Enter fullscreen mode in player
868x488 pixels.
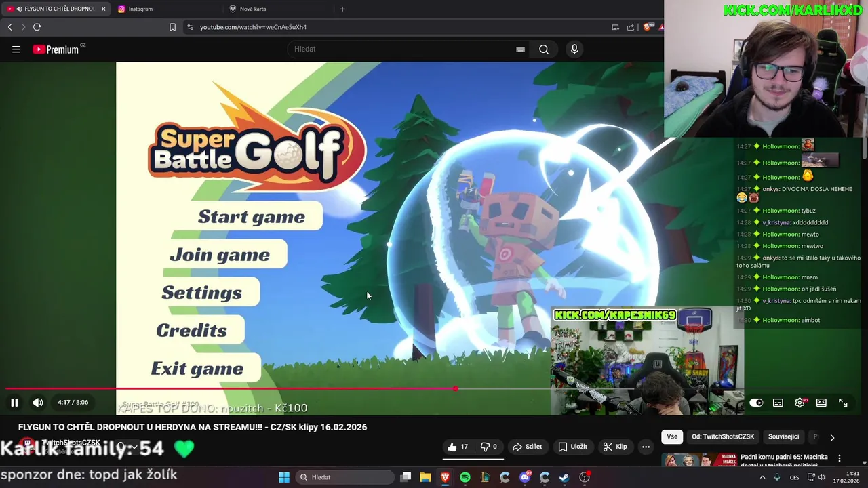pyautogui.click(x=843, y=403)
